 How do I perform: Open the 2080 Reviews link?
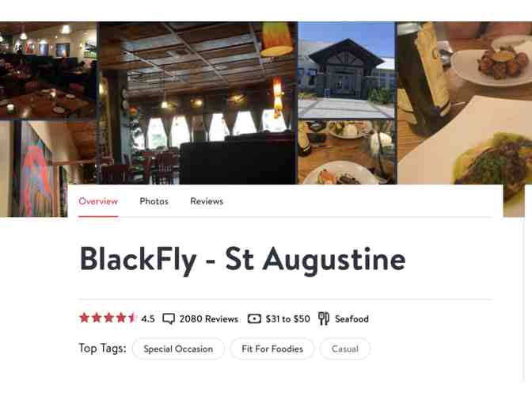pos(209,318)
